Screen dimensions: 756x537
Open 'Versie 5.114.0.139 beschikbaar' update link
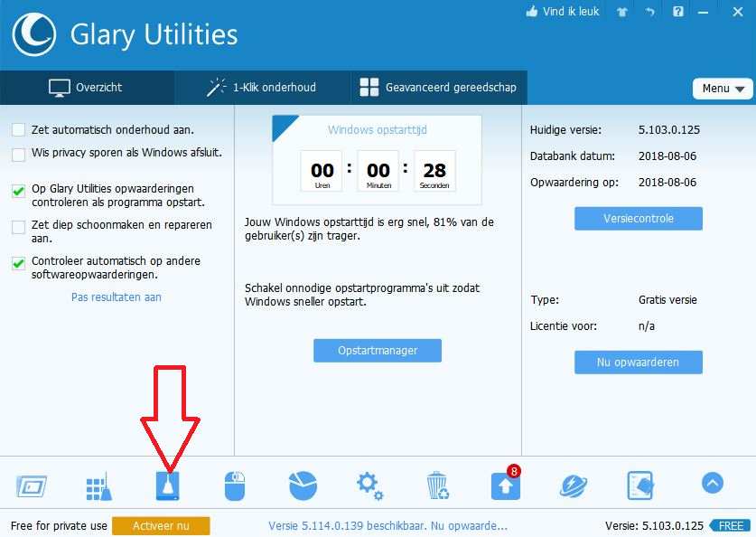click(388, 526)
